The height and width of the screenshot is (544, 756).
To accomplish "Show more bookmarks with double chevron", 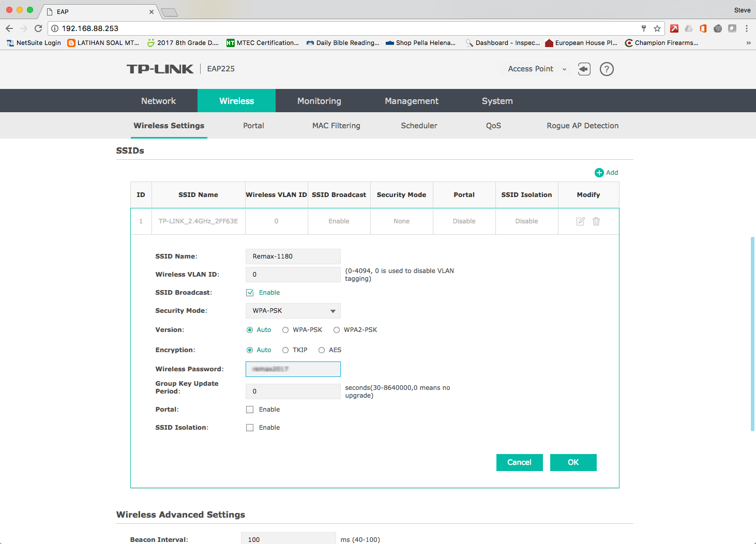I will coord(748,43).
